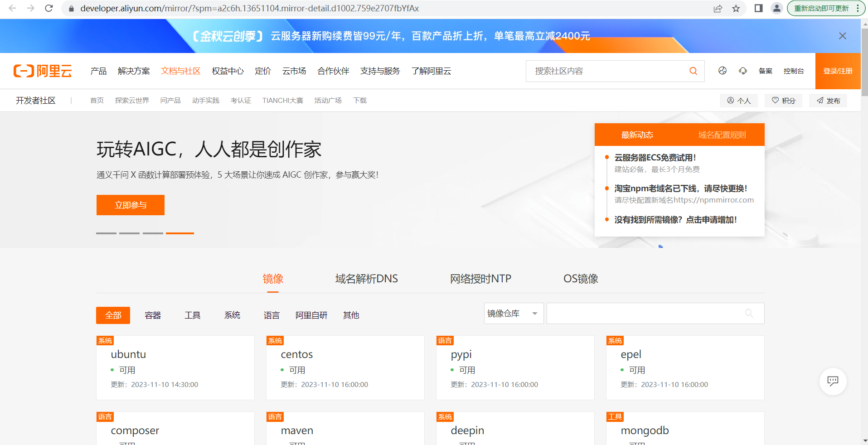
Task: Filter mirrors by 其他
Action: pos(351,315)
